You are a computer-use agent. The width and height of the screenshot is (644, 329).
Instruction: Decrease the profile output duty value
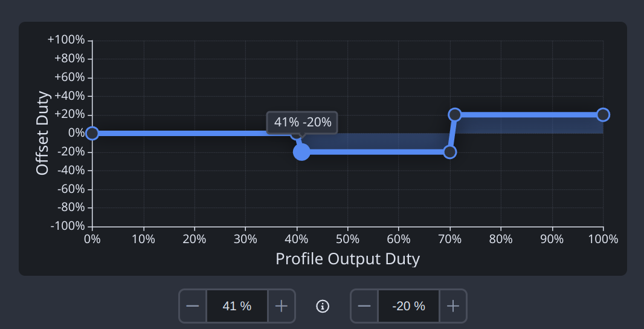click(x=193, y=306)
